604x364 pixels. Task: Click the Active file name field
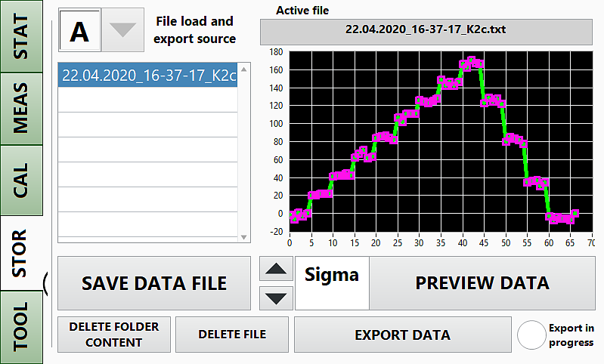426,31
